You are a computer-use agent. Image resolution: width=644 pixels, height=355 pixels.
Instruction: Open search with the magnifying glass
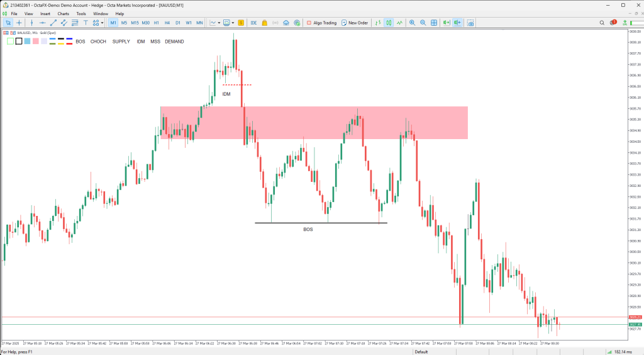click(x=602, y=23)
